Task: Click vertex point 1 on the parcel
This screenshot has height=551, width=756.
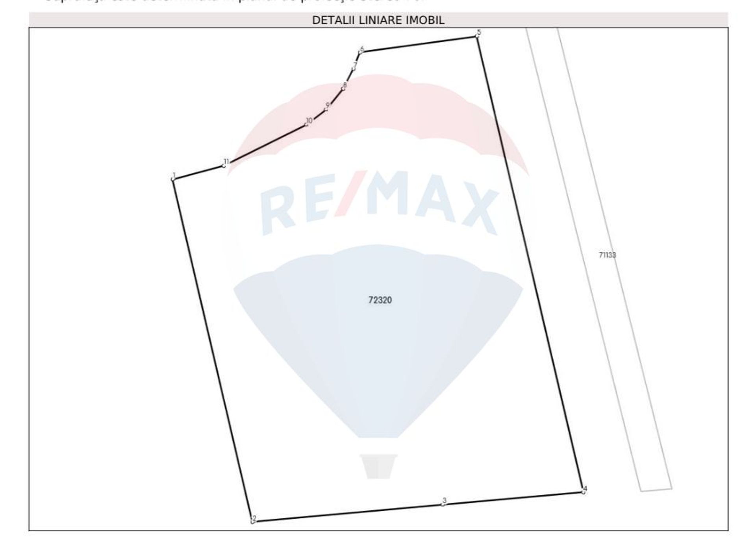Action: (x=173, y=179)
